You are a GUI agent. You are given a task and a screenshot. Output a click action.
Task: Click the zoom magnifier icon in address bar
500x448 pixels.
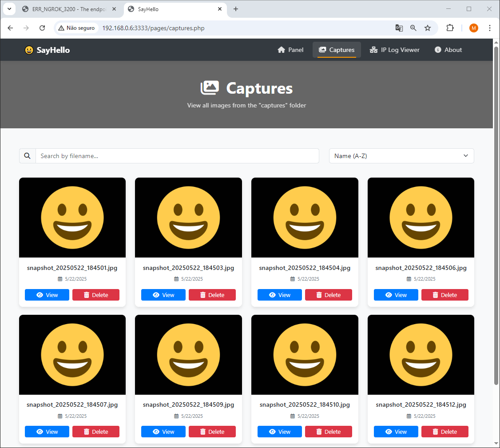coord(413,28)
